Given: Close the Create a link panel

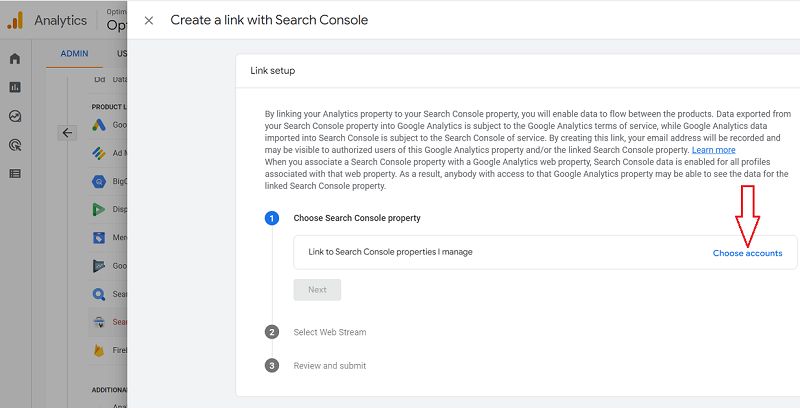Looking at the screenshot, I should click(x=148, y=20).
